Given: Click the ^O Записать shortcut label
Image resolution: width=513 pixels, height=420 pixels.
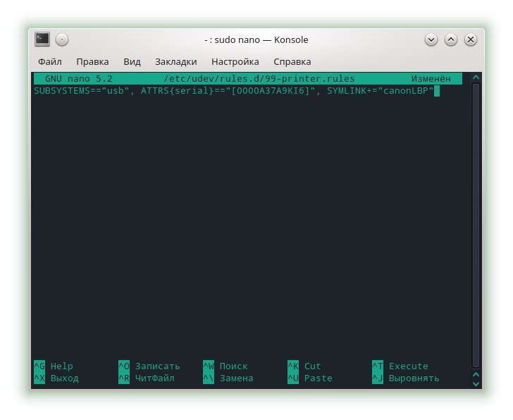Looking at the screenshot, I should click(x=149, y=366).
